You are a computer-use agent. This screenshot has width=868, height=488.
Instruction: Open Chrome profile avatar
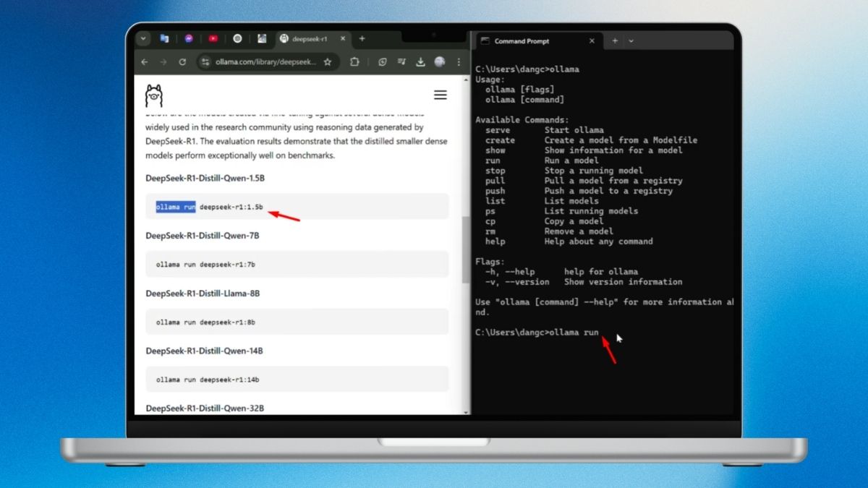440,62
